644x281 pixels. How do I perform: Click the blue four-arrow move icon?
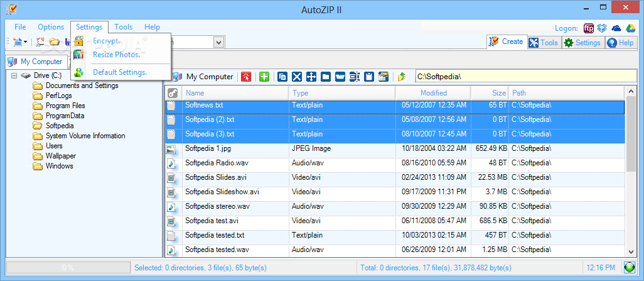pyautogui.click(x=311, y=77)
